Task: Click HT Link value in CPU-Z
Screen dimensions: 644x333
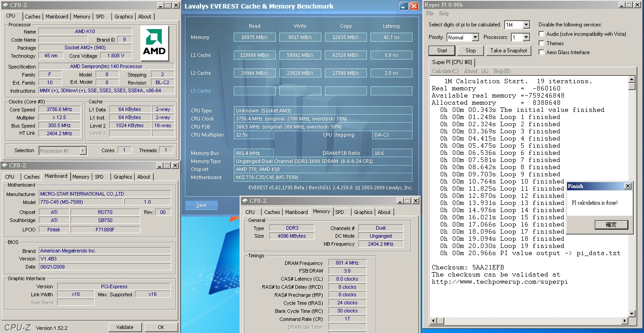Action: tap(59, 133)
